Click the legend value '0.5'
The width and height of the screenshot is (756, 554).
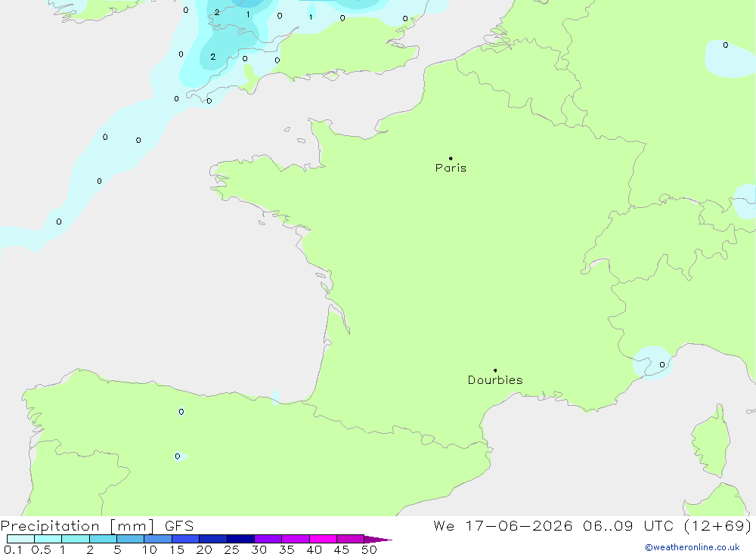coord(41,549)
